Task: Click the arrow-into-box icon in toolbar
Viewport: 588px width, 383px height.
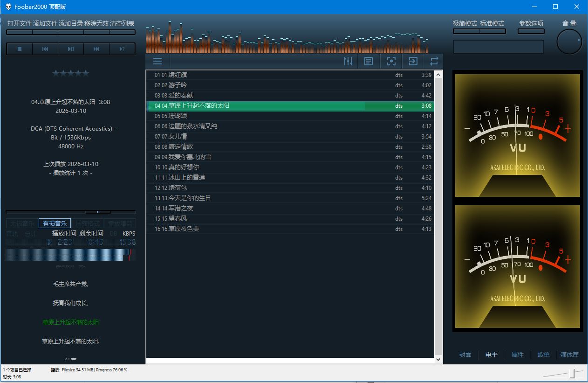Action: tap(413, 61)
